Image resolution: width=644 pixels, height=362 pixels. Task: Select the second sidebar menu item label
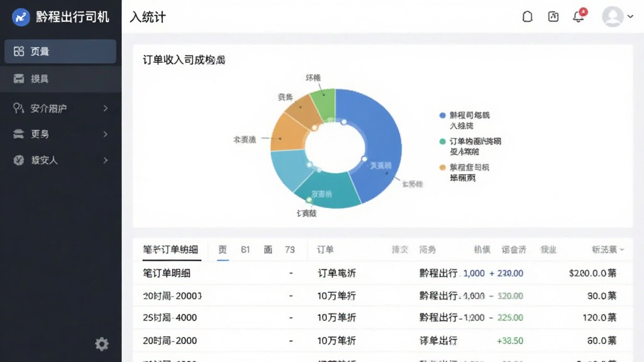point(40,79)
